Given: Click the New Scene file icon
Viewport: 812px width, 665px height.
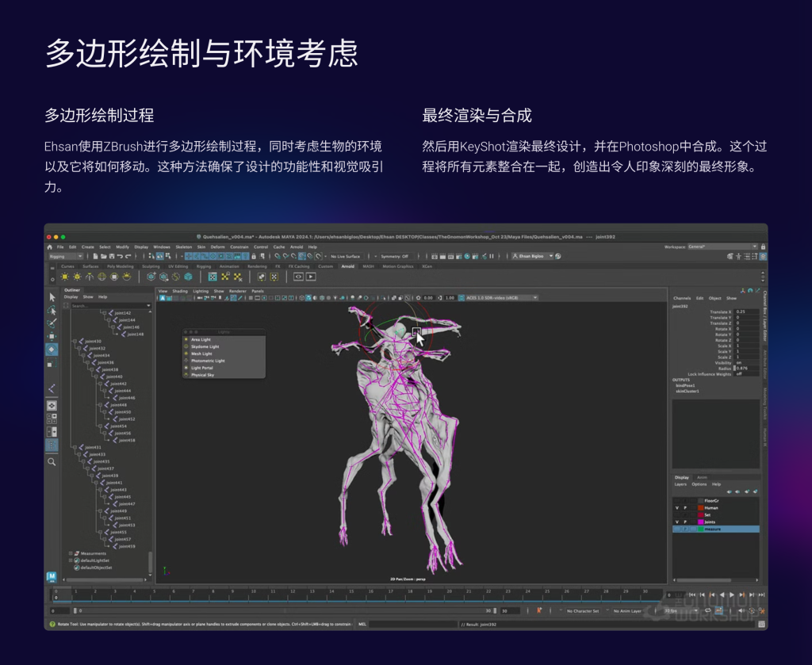Looking at the screenshot, I should tap(96, 256).
